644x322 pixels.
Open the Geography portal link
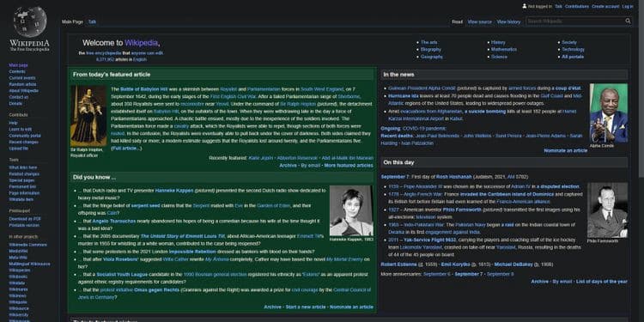click(x=432, y=57)
